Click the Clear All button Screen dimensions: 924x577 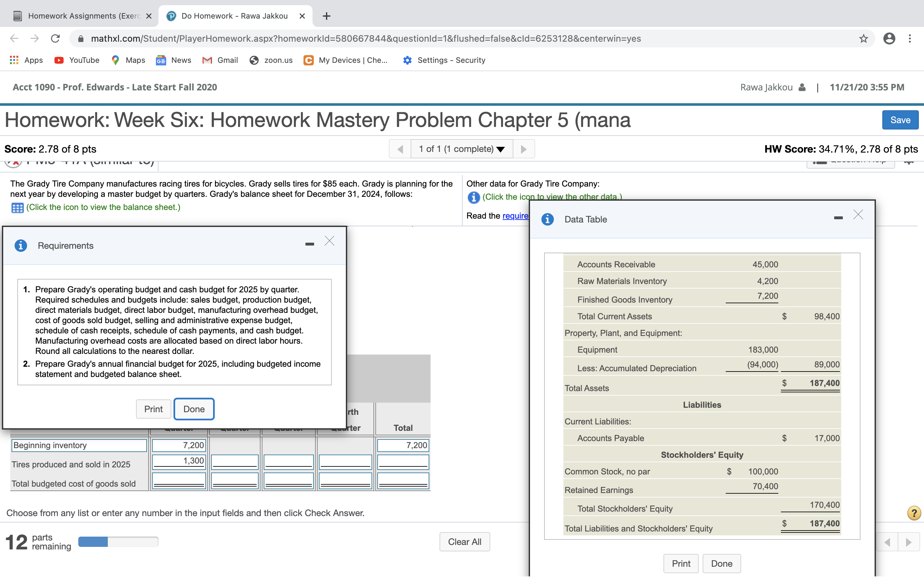464,541
